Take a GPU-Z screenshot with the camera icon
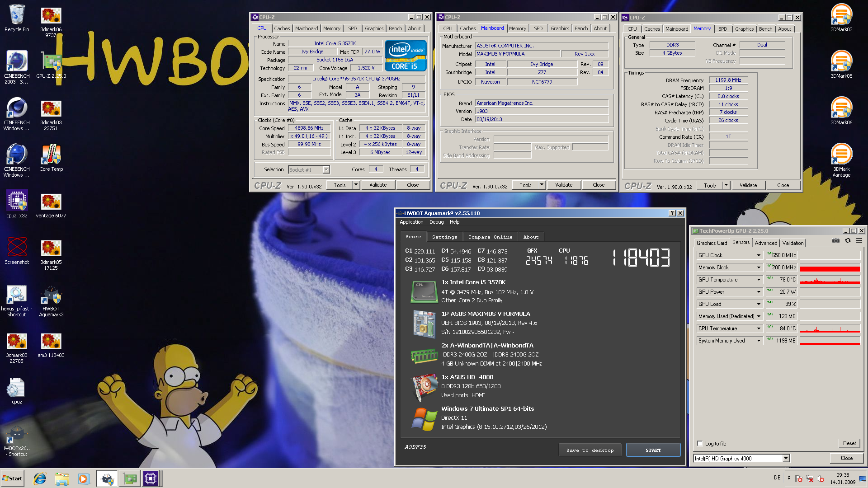The width and height of the screenshot is (868, 488). (x=835, y=241)
